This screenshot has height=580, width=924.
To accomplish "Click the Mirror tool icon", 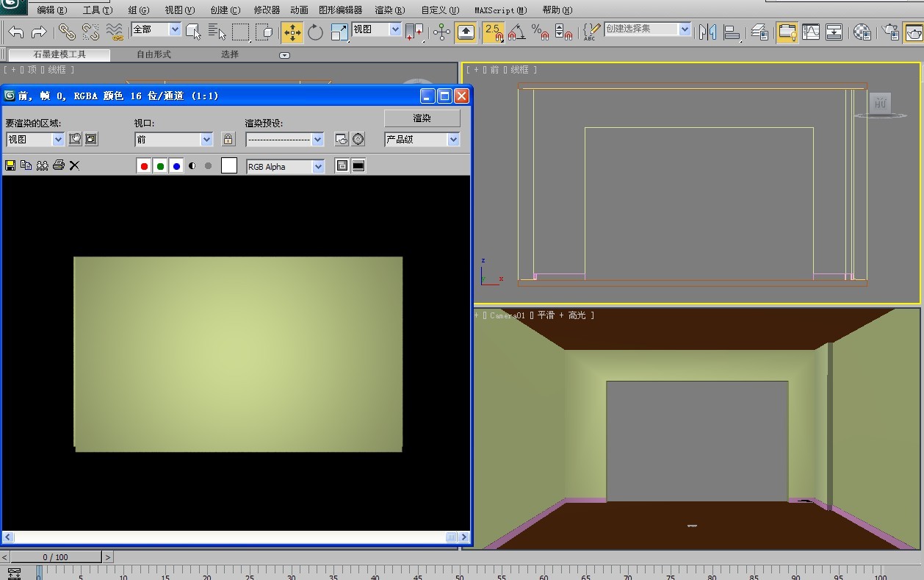I will (x=708, y=32).
